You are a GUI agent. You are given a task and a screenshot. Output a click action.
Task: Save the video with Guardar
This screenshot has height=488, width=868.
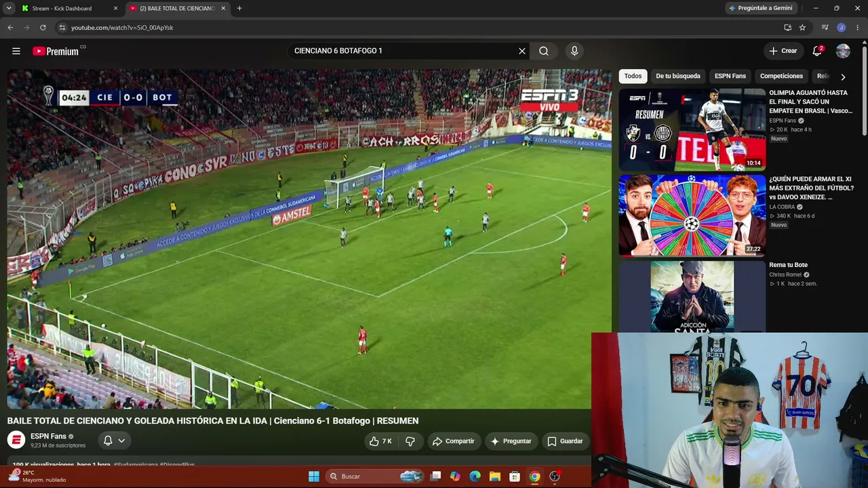click(x=566, y=441)
